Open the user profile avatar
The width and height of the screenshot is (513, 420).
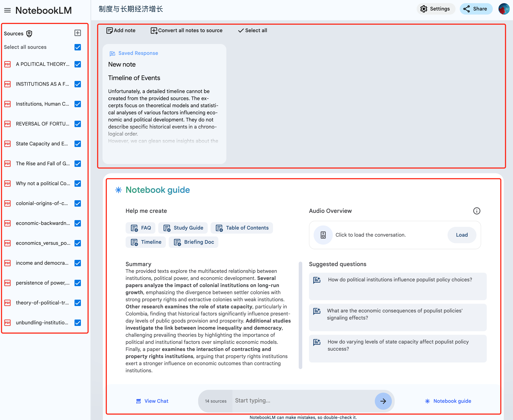point(504,9)
